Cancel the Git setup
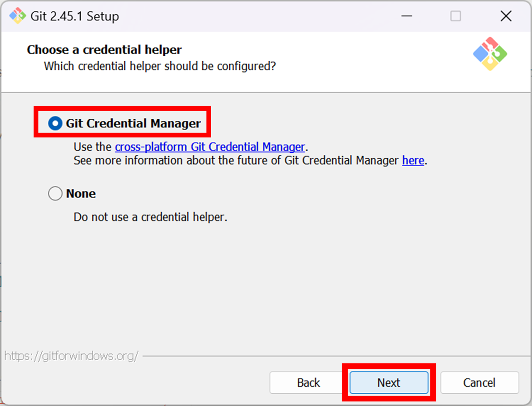 (479, 382)
